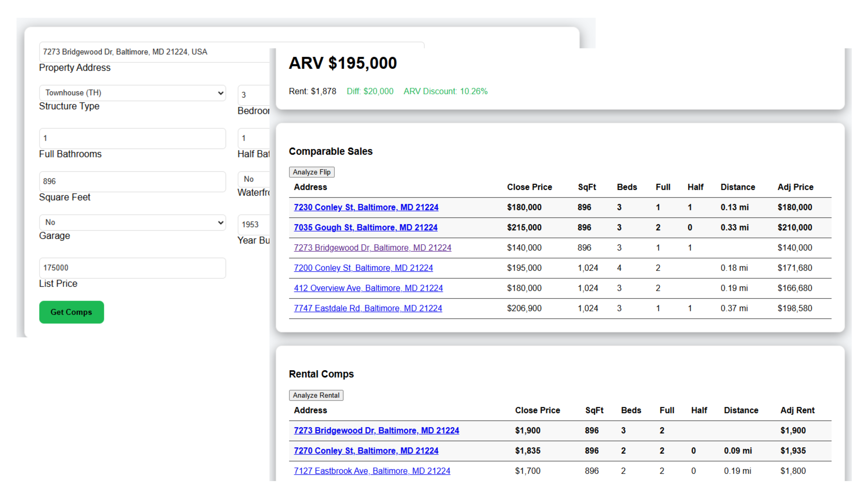Open the 7747 Eastdale Rd link
This screenshot has height=490, width=868.
[x=368, y=308]
